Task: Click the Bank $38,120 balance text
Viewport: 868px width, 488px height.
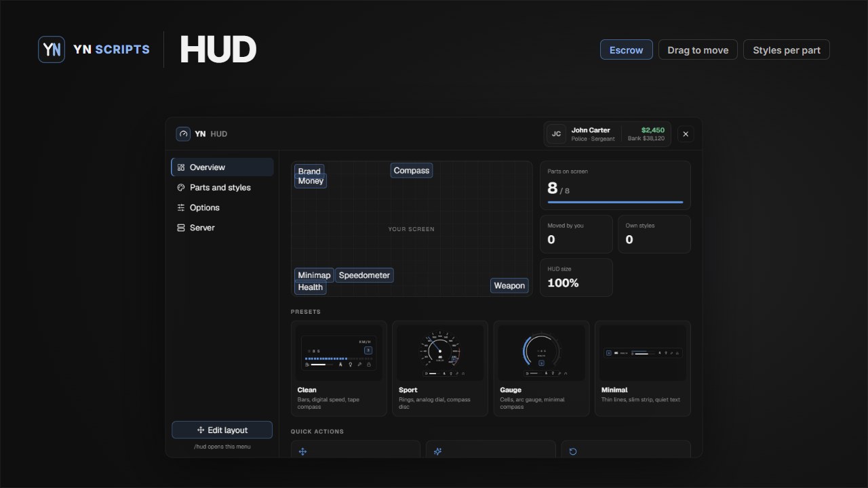Action: [646, 139]
